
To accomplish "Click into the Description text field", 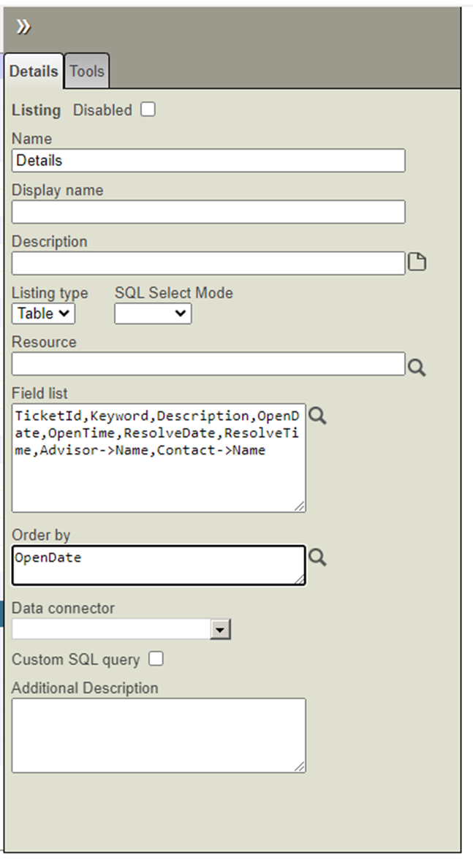I will point(208,263).
